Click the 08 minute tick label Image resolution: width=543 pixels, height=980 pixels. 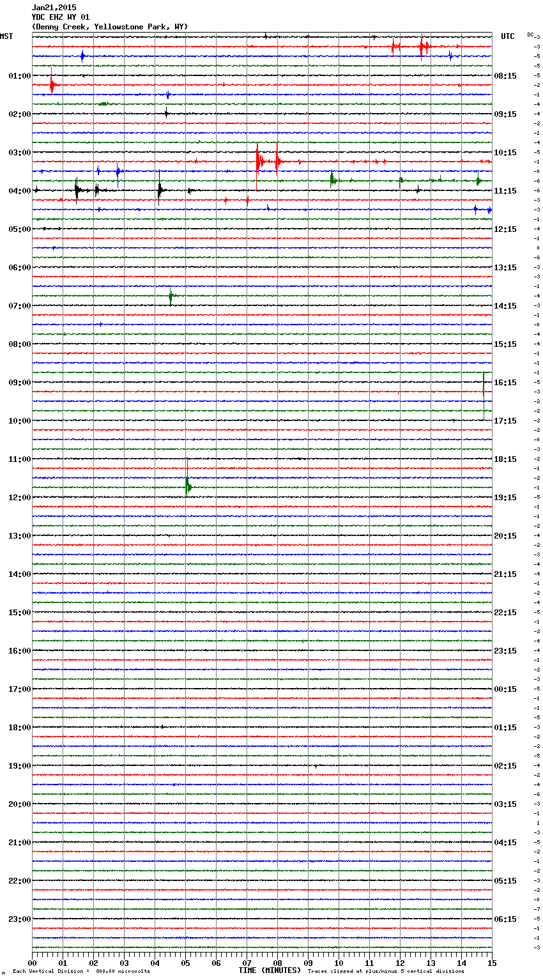point(277,963)
